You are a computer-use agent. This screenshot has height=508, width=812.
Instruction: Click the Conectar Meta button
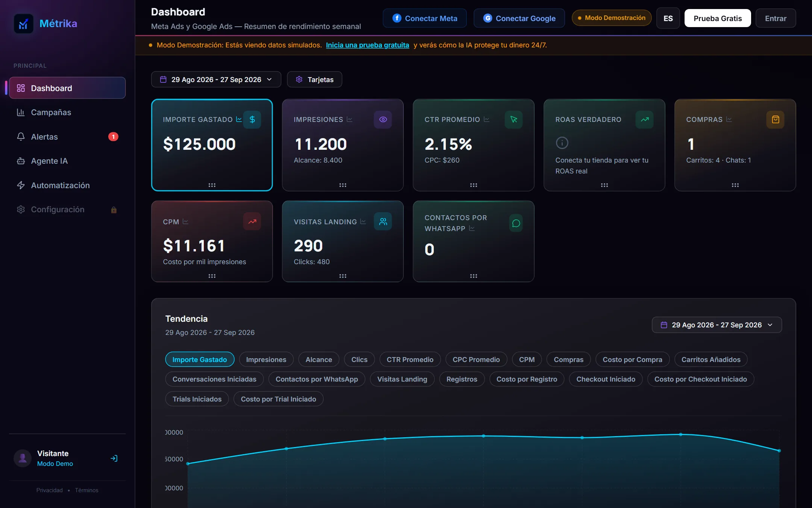tap(425, 18)
